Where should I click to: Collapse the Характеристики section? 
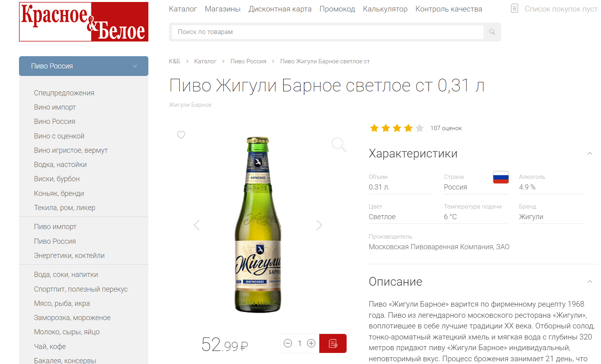590,154
